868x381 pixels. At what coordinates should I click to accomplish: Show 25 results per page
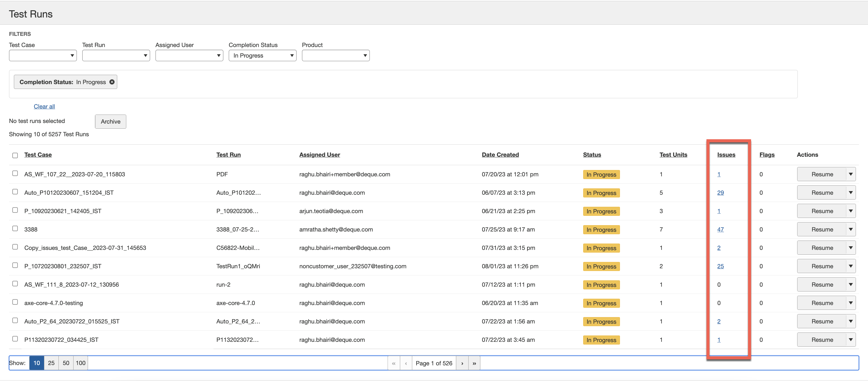click(51, 363)
